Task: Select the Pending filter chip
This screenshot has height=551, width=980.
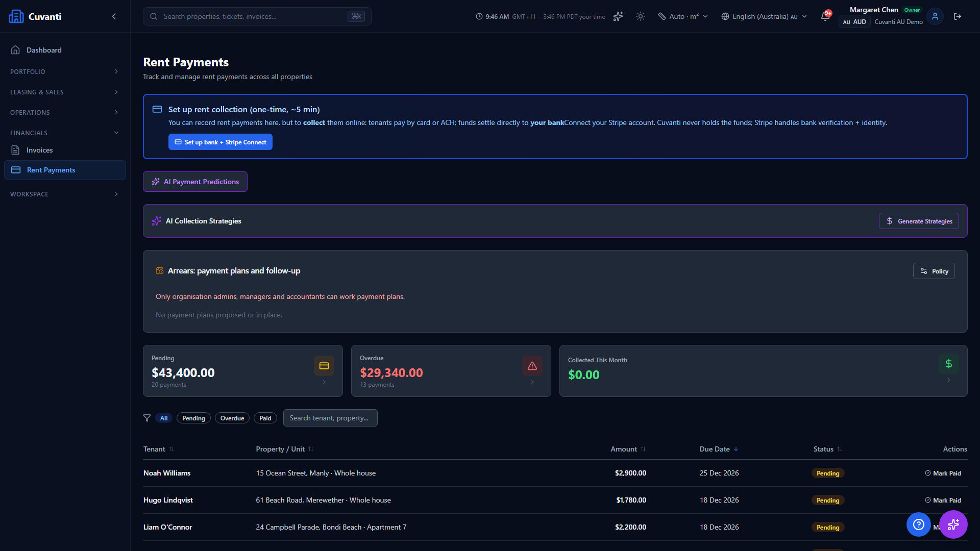Action: click(193, 418)
